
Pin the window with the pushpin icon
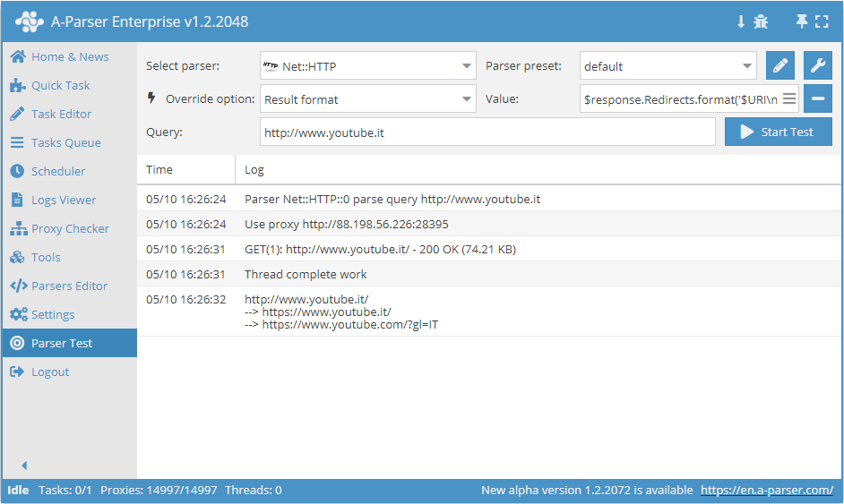pyautogui.click(x=802, y=21)
